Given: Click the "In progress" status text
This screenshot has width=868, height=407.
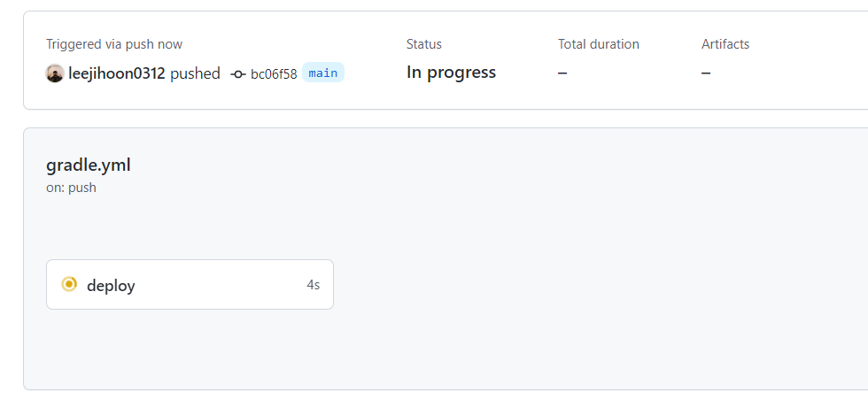Looking at the screenshot, I should (451, 73).
